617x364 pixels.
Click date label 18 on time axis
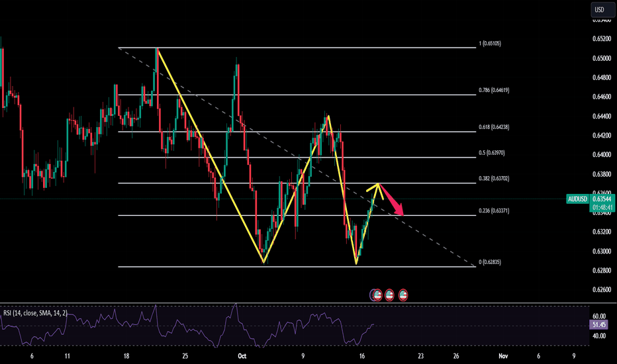pos(126,356)
